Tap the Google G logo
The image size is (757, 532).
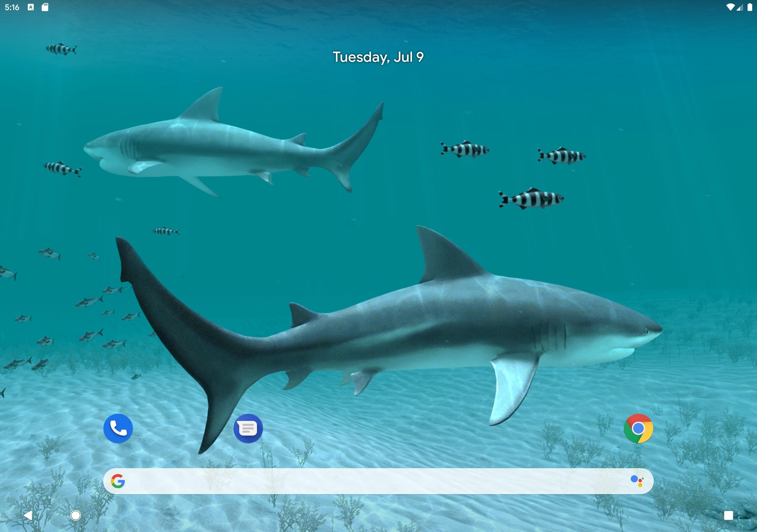click(118, 481)
